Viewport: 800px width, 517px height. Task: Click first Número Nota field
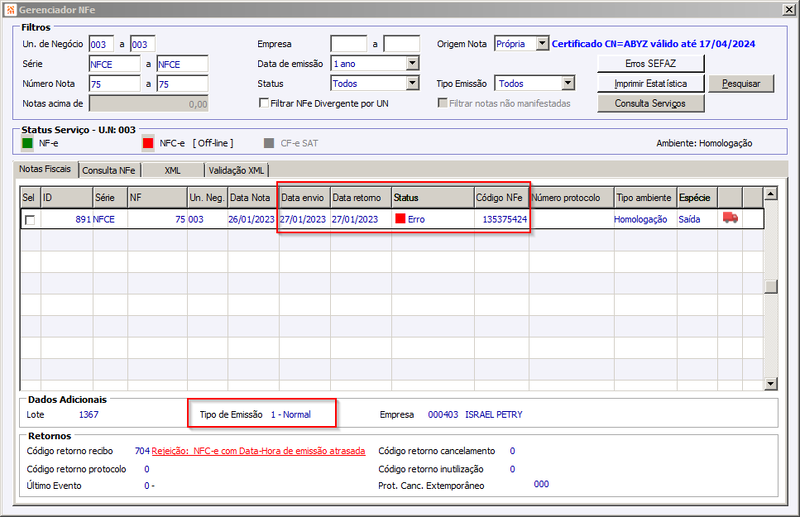114,84
